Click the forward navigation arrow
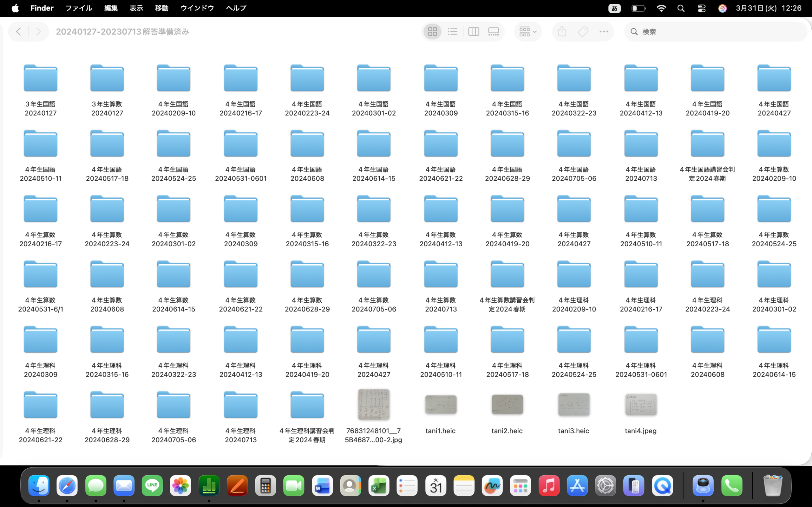 (38, 31)
